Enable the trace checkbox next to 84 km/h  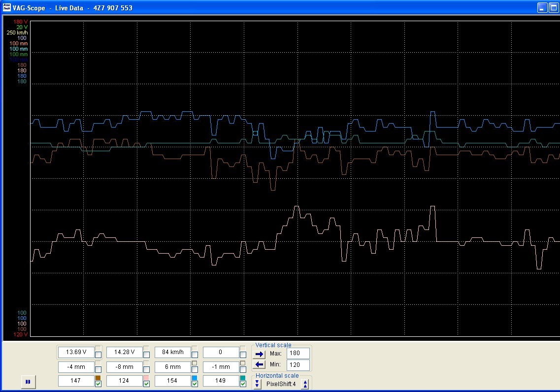(x=195, y=355)
